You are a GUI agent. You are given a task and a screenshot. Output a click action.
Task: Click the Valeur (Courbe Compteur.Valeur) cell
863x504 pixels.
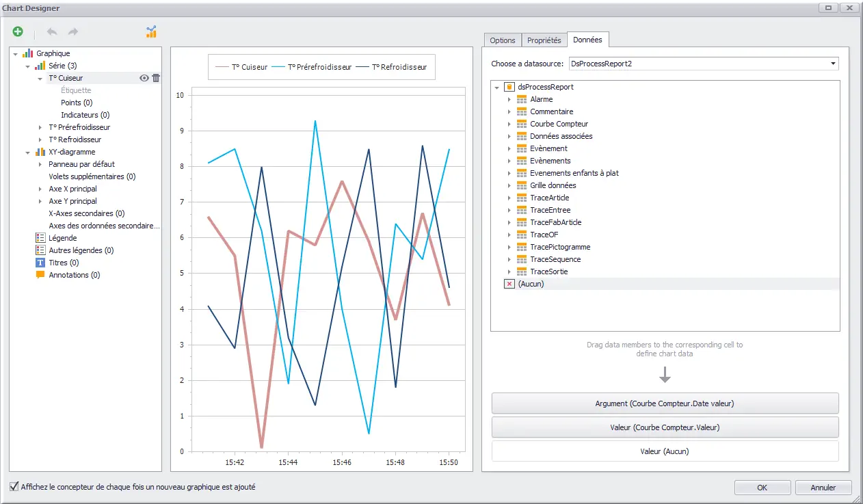click(x=665, y=427)
